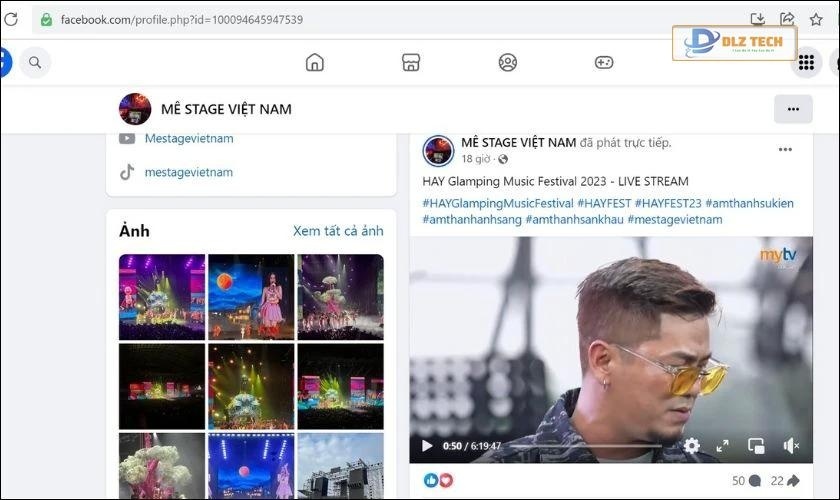
Task: Click the Facebook logo
Action: 4,63
